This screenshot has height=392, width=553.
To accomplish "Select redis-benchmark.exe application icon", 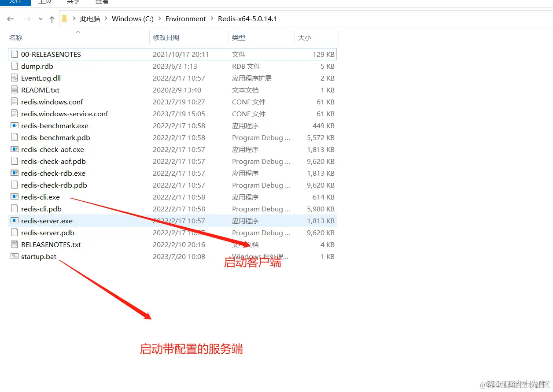I will pyautogui.click(x=15, y=126).
